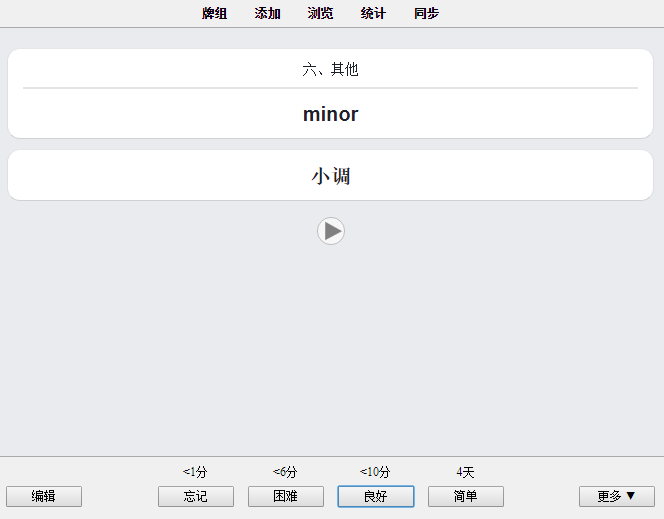The image size is (664, 519).
Task: Expand the 更多 more options dropdown
Action: point(617,496)
